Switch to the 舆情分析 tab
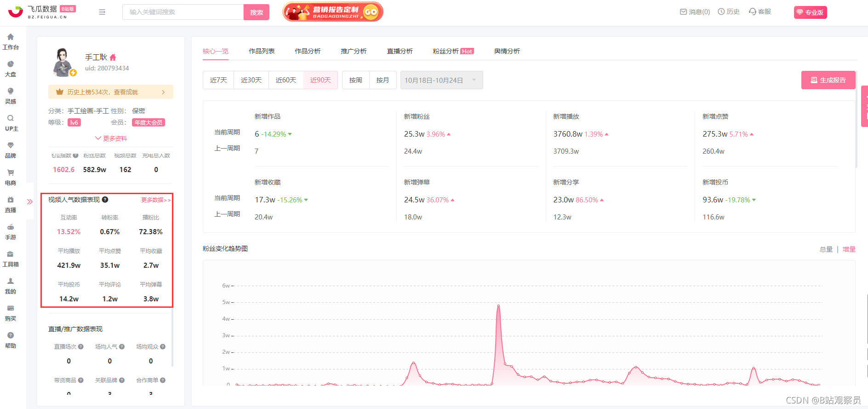868x409 pixels. pos(507,51)
